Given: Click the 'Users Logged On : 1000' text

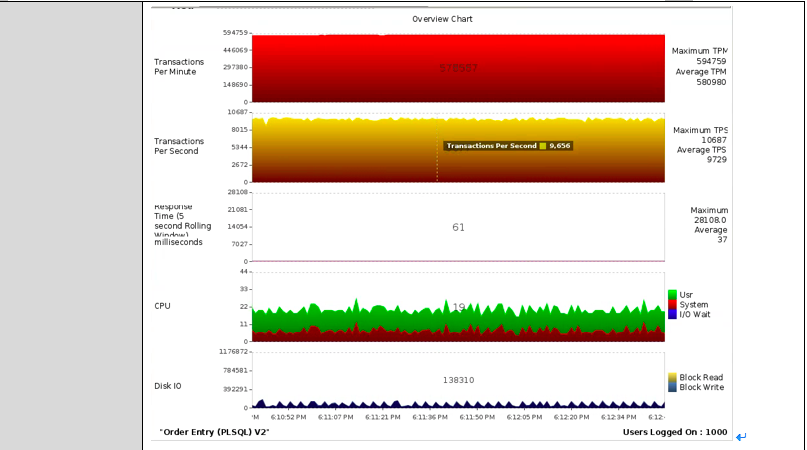Looking at the screenshot, I should point(675,432).
